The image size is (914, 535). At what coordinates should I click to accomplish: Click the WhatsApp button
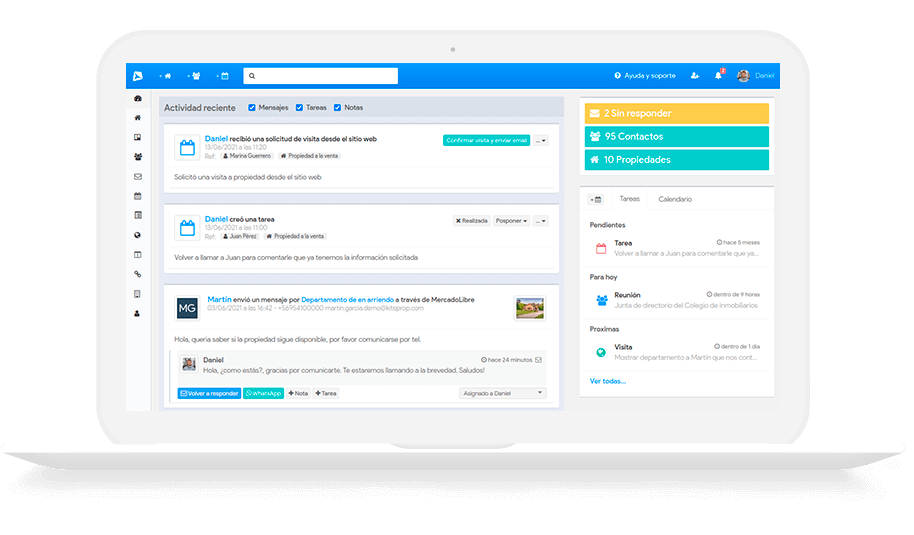(263, 393)
